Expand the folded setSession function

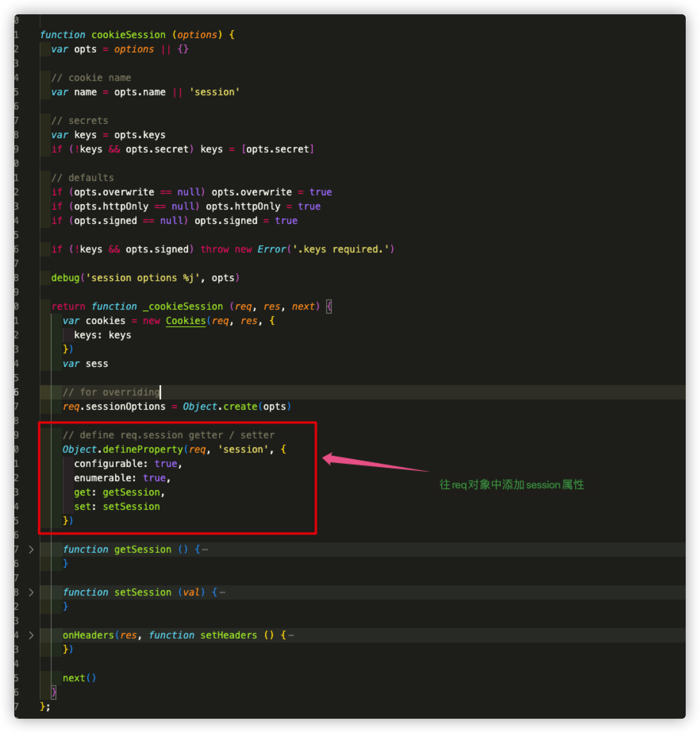(31, 592)
